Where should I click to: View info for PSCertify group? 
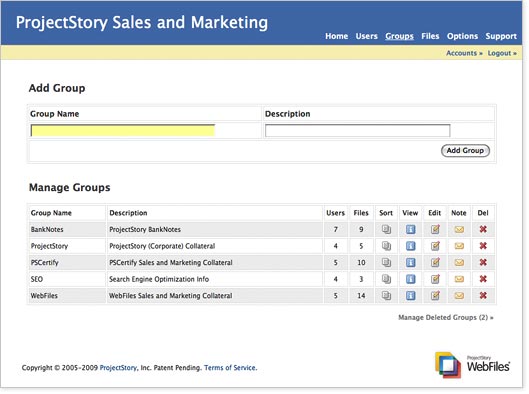(410, 262)
